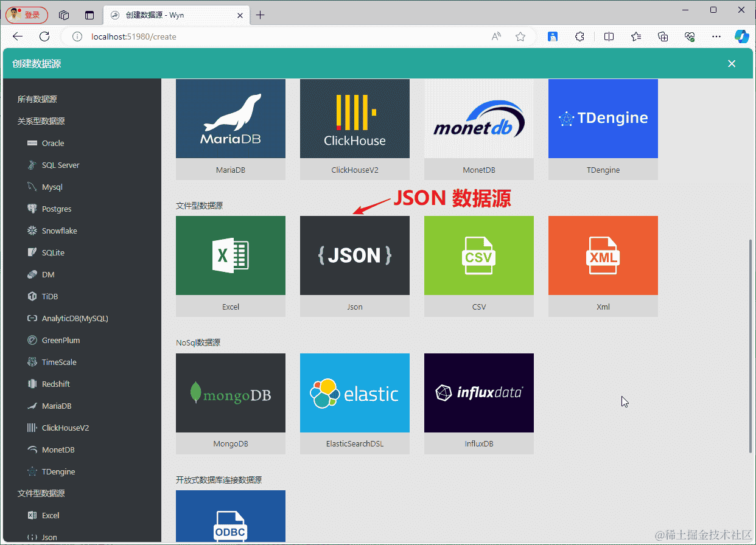View site information icon in address bar

[x=77, y=36]
